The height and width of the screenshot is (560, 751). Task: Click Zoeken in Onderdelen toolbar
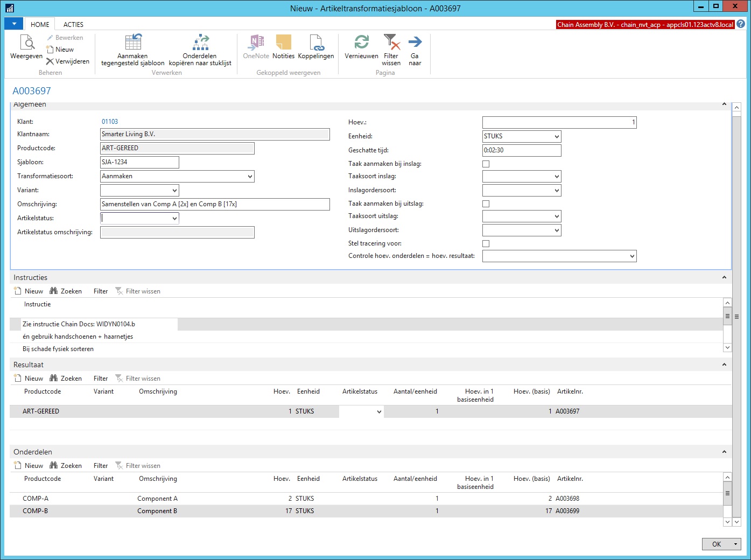pos(66,466)
